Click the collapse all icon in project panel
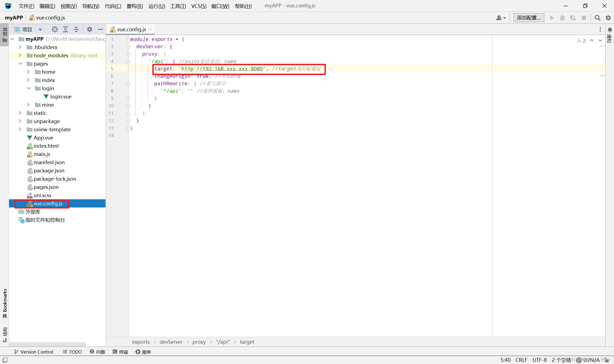 pos(76,29)
